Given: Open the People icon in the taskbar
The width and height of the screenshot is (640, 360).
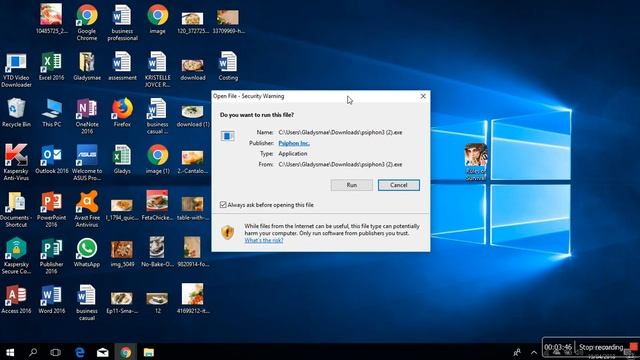Looking at the screenshot, I should pyautogui.click(x=517, y=352).
